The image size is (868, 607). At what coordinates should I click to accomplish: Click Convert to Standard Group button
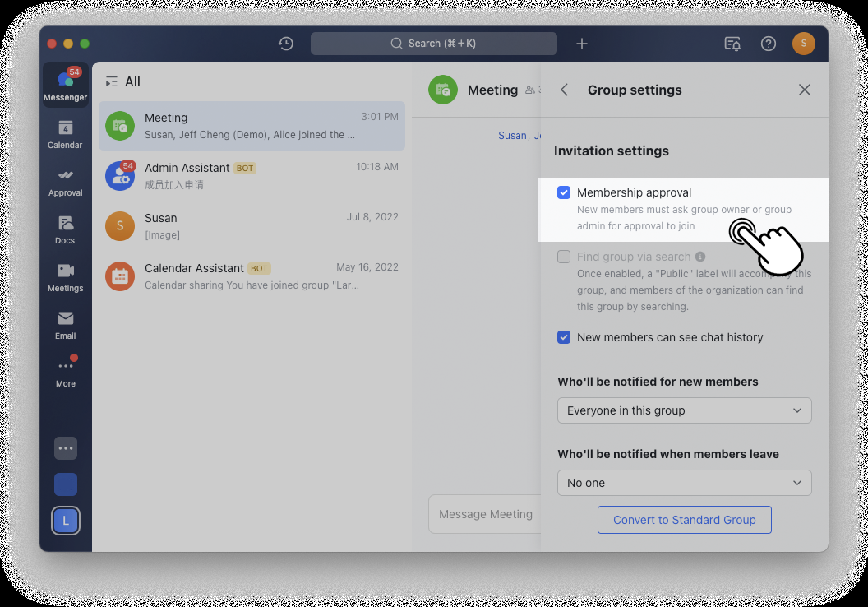(684, 520)
